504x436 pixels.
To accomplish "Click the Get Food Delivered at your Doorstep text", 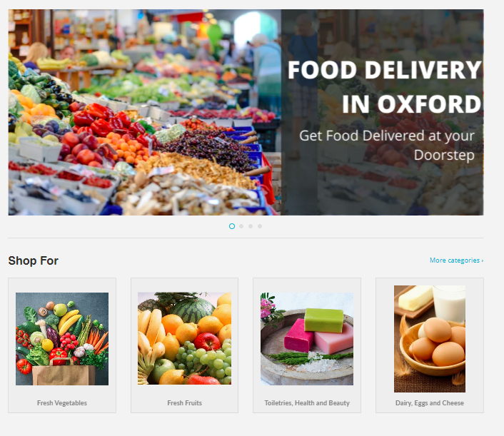I will point(387,146).
